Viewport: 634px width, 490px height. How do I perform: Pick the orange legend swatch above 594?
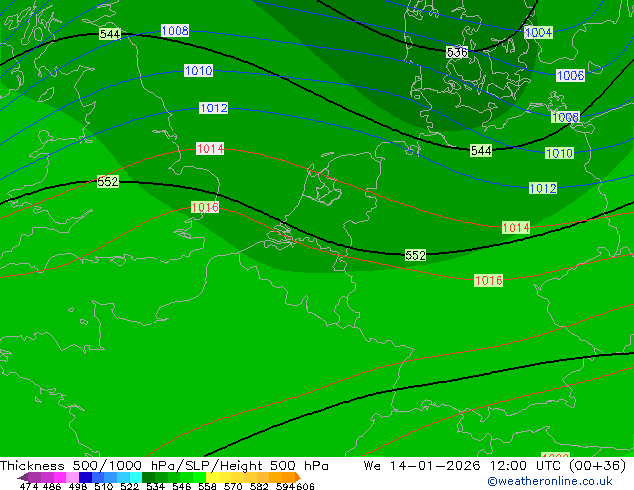pos(288,477)
